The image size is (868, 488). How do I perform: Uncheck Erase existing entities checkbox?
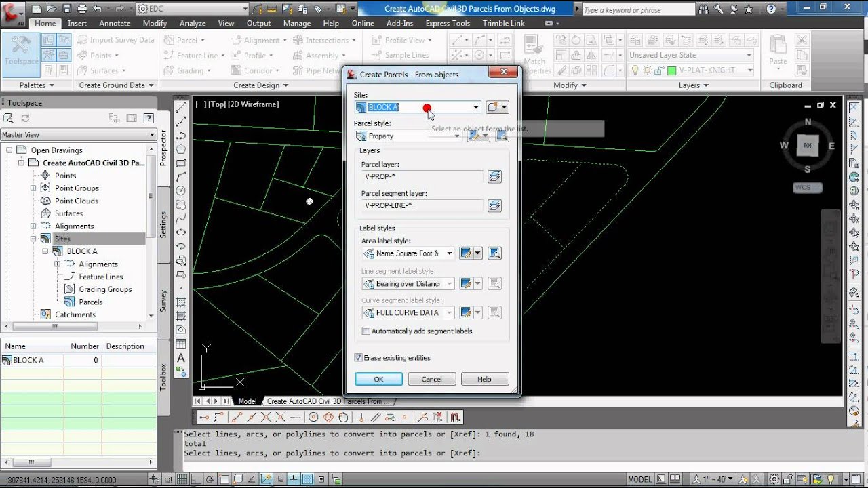[x=358, y=358]
